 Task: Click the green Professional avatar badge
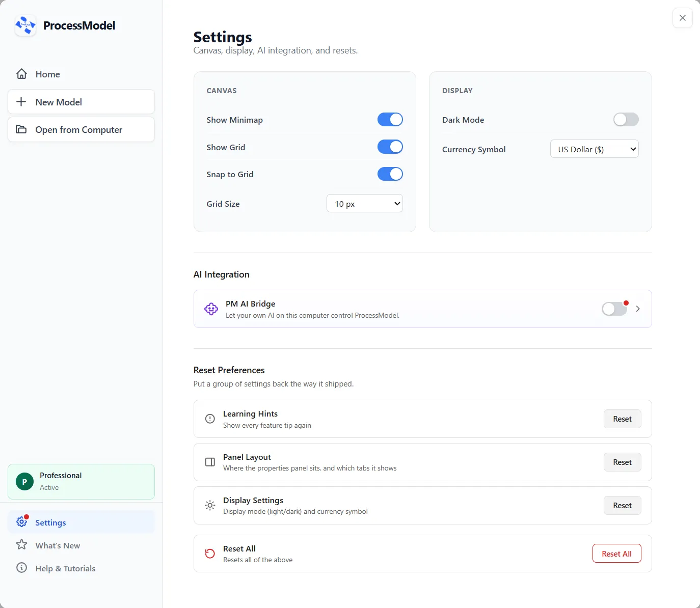coord(24,482)
